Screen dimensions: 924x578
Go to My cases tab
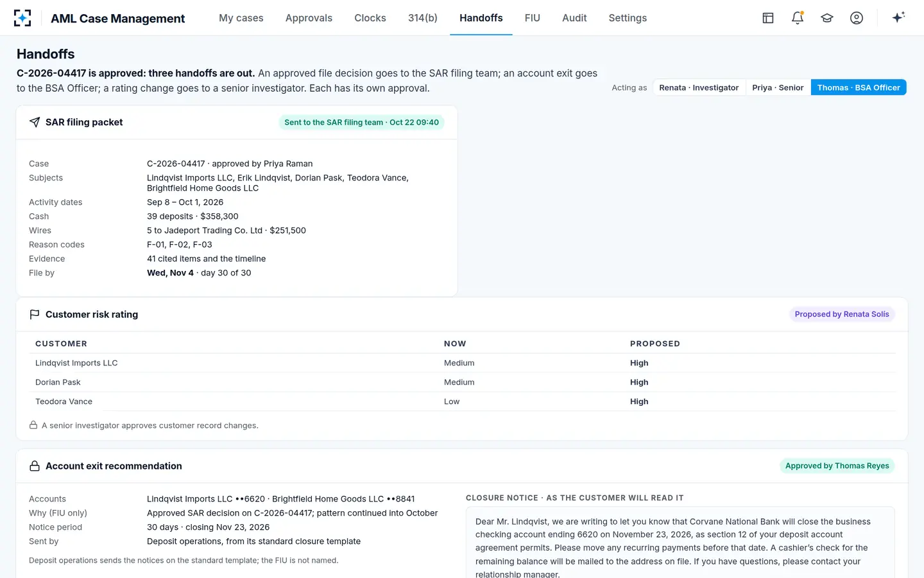click(x=241, y=18)
